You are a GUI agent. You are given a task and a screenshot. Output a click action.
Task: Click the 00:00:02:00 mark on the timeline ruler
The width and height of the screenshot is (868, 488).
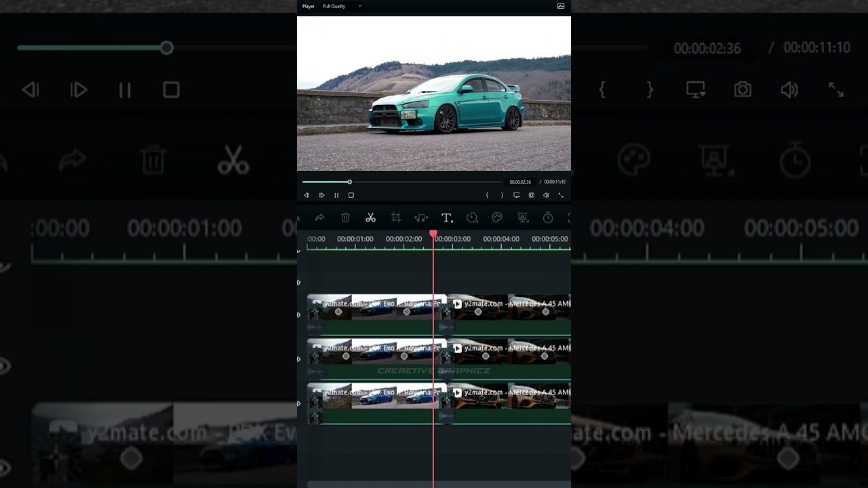tap(404, 239)
